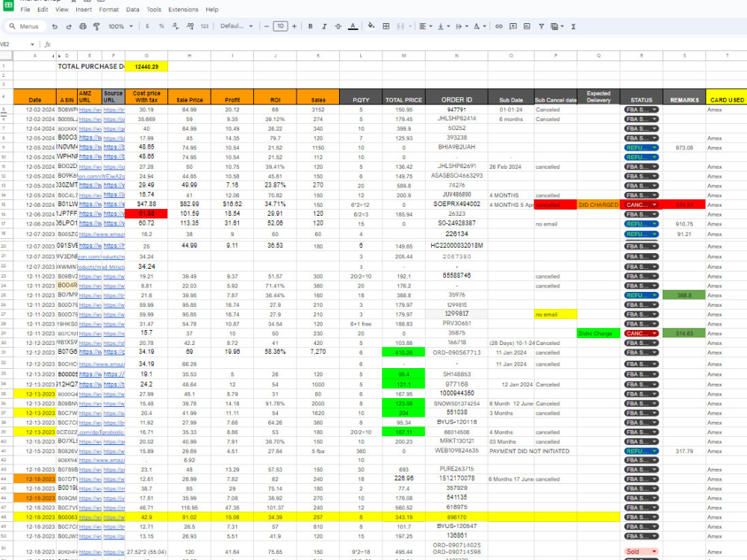
Task: Toggle bold formatting
Action: tap(310, 27)
